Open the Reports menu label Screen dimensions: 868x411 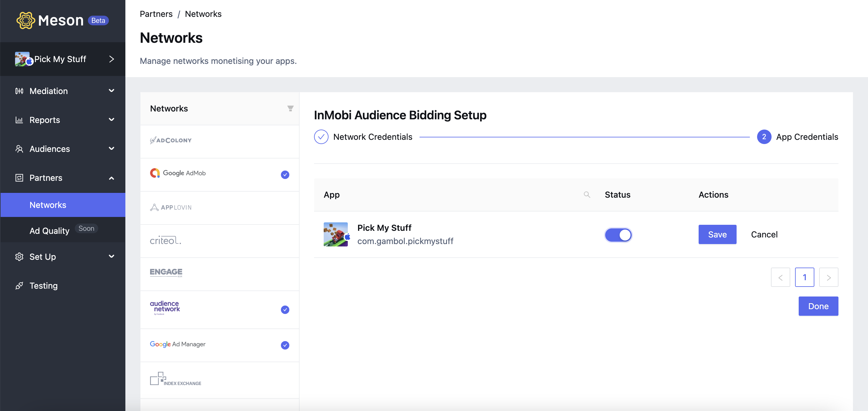coord(45,120)
